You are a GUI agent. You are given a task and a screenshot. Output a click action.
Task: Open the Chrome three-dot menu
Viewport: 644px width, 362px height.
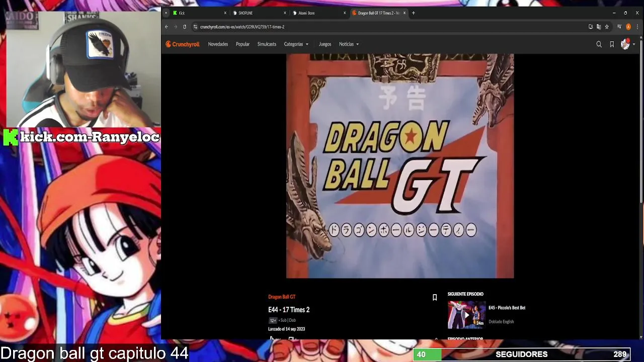636,27
